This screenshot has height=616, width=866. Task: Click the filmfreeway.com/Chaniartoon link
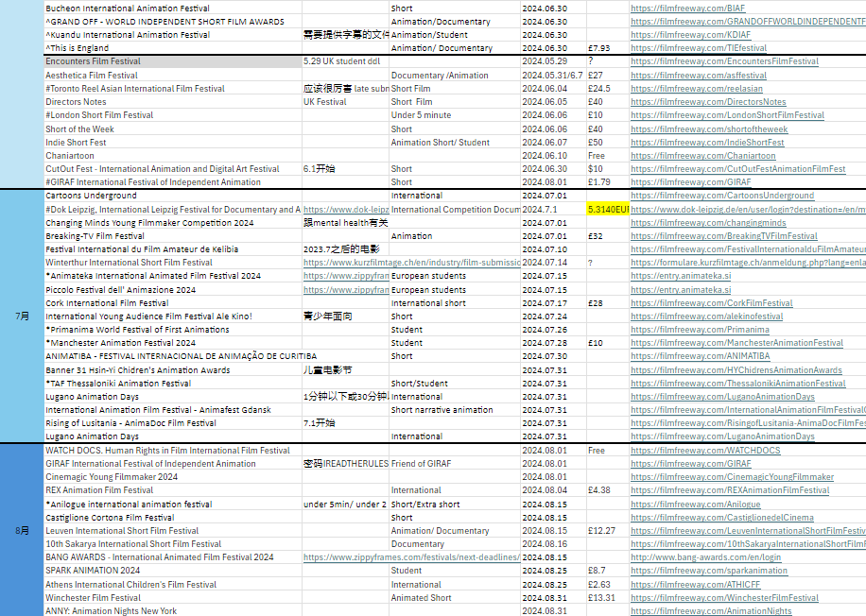point(703,156)
